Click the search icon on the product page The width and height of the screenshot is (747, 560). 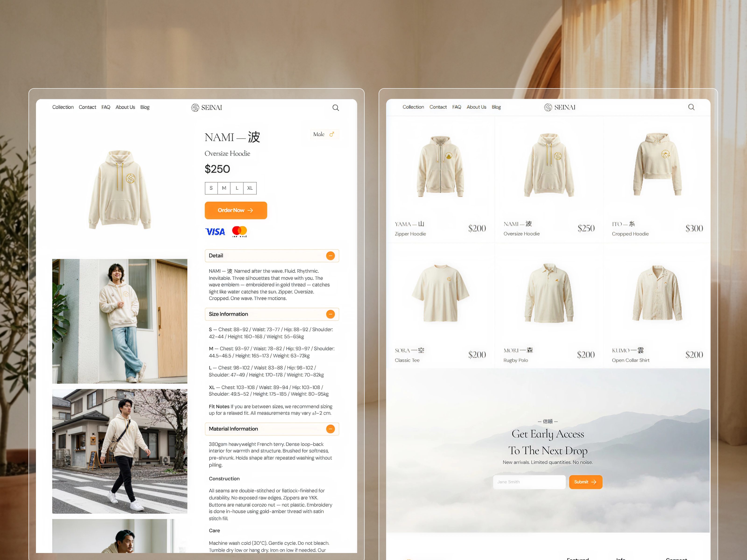pos(336,108)
